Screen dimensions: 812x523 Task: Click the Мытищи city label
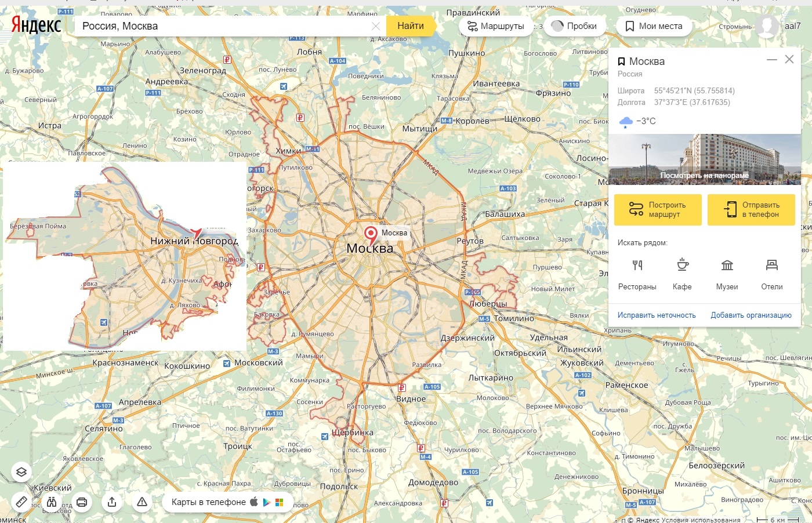(420, 129)
